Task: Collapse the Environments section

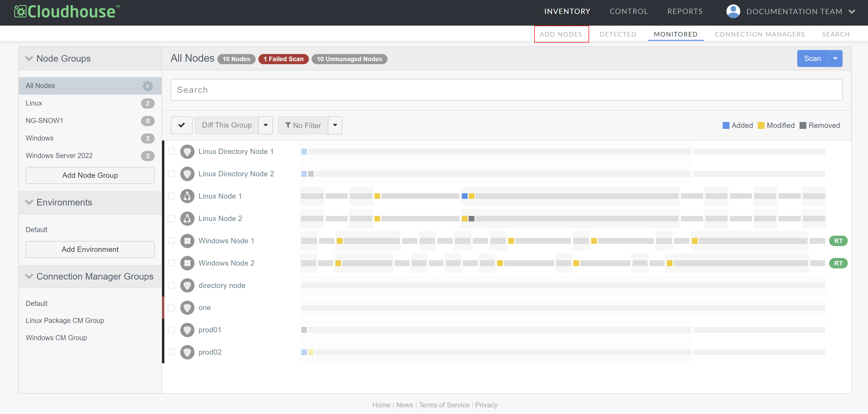Action: tap(29, 202)
